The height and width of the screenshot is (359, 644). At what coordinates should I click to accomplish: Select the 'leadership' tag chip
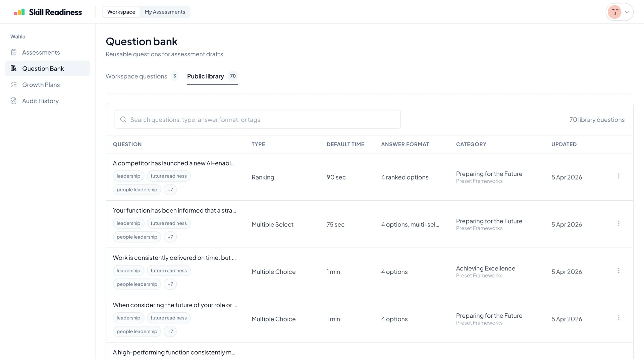pyautogui.click(x=128, y=176)
